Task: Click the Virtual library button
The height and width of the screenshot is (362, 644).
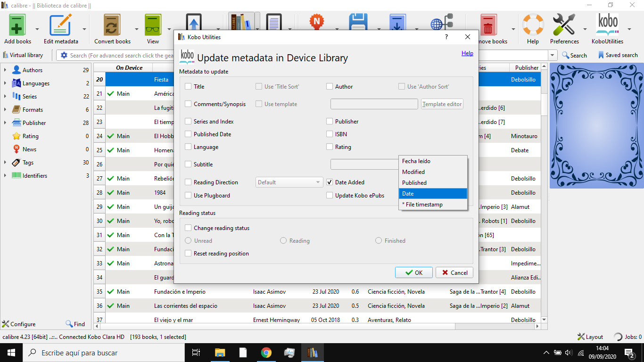Action: tap(23, 55)
